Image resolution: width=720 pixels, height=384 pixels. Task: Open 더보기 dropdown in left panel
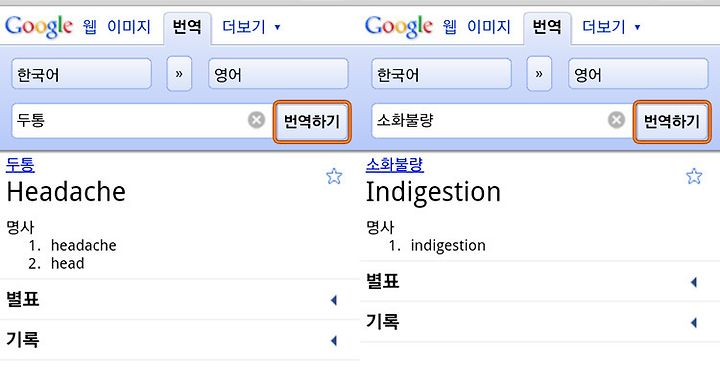point(251,27)
